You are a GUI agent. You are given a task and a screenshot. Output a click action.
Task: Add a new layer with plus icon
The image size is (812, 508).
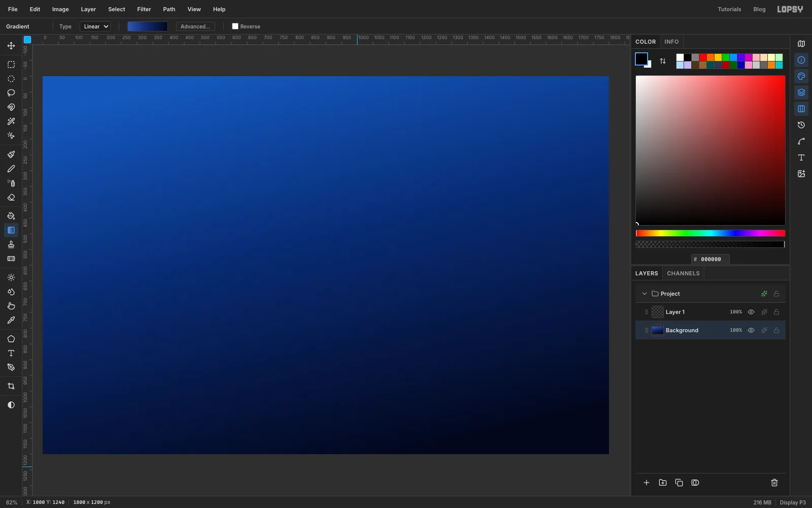pyautogui.click(x=647, y=483)
